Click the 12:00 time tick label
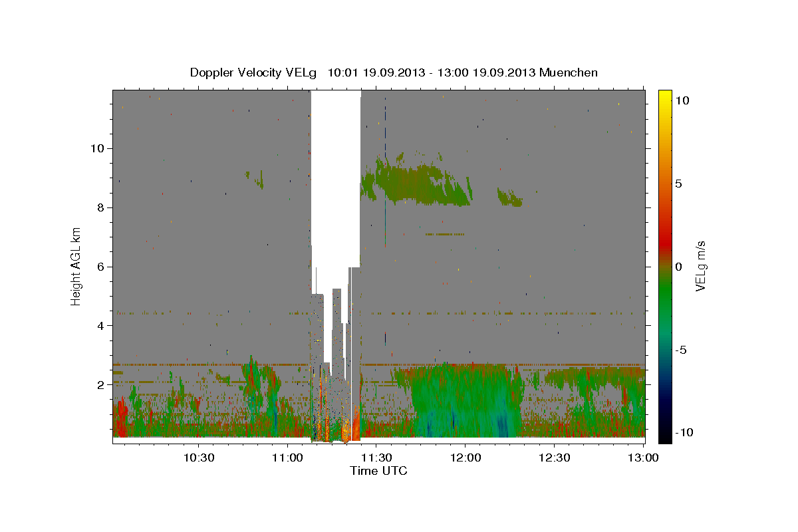This screenshot has height=532, width=798. 465,458
